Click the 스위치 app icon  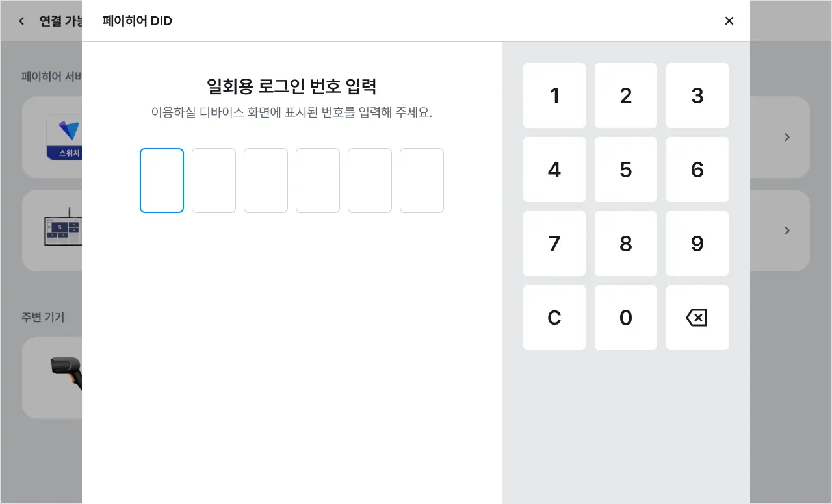click(64, 137)
